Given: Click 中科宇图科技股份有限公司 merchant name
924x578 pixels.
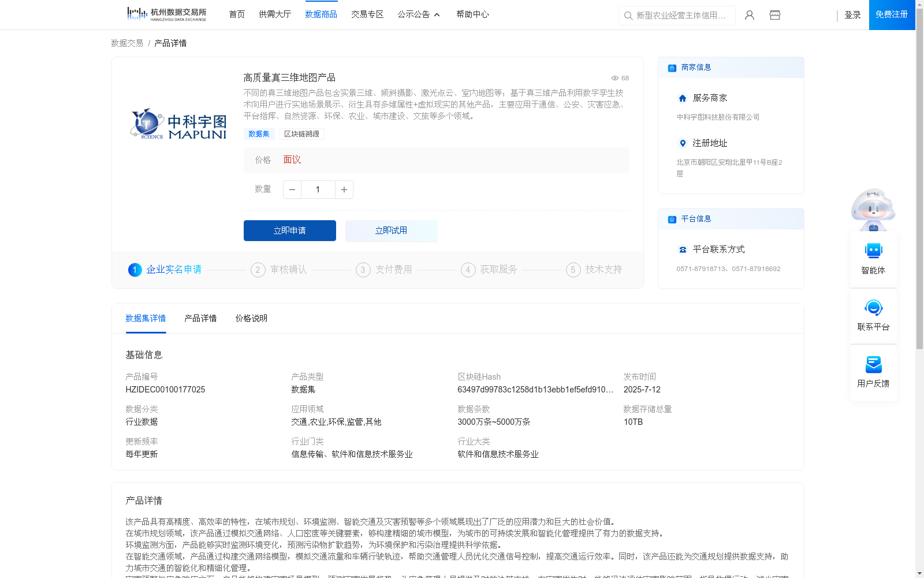Looking at the screenshot, I should (x=718, y=117).
